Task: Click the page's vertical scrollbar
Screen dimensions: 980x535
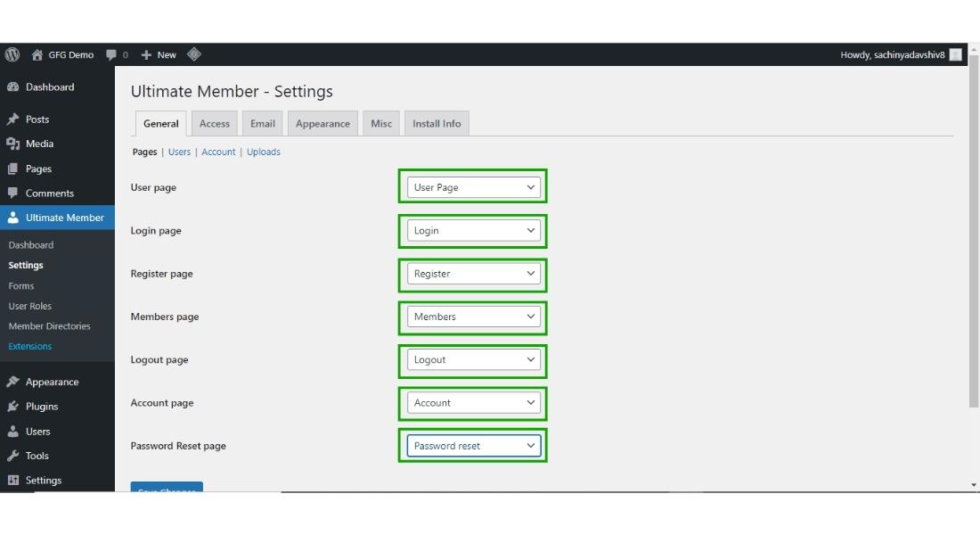Action: point(973,232)
